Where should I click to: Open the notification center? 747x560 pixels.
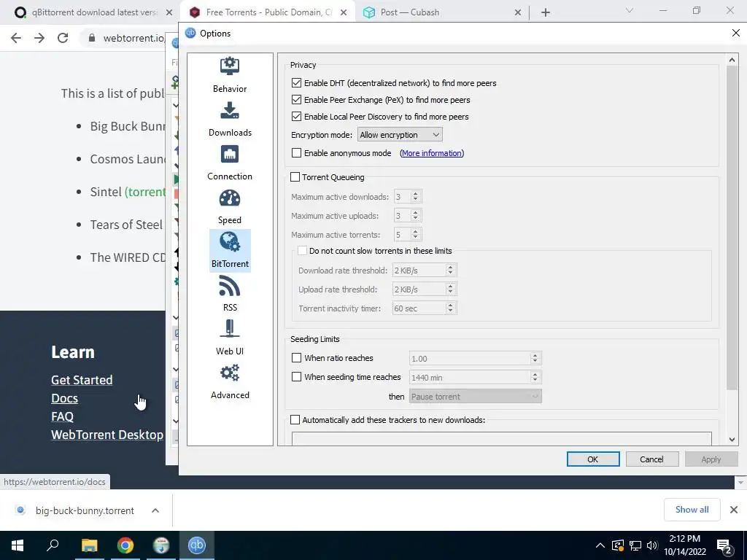(724, 545)
